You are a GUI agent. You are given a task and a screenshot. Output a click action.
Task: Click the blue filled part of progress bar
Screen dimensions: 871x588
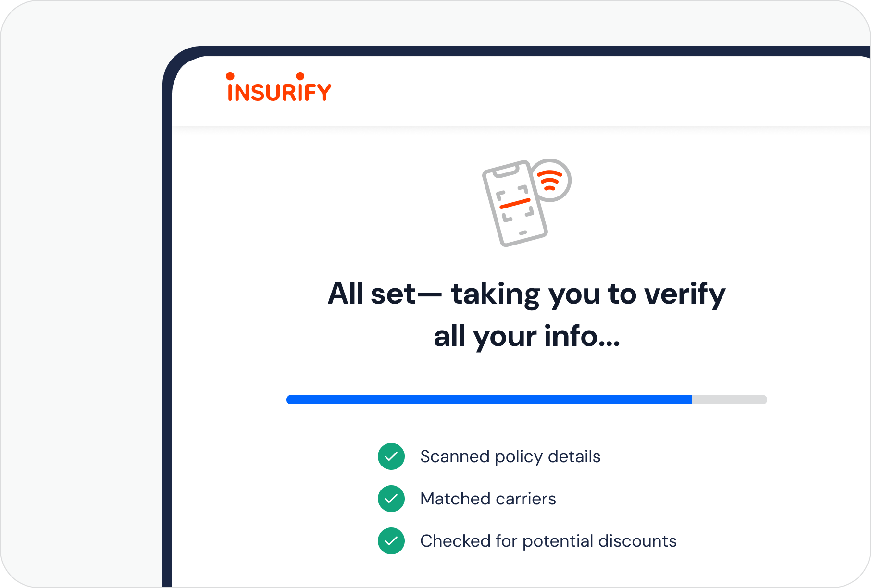pyautogui.click(x=489, y=400)
